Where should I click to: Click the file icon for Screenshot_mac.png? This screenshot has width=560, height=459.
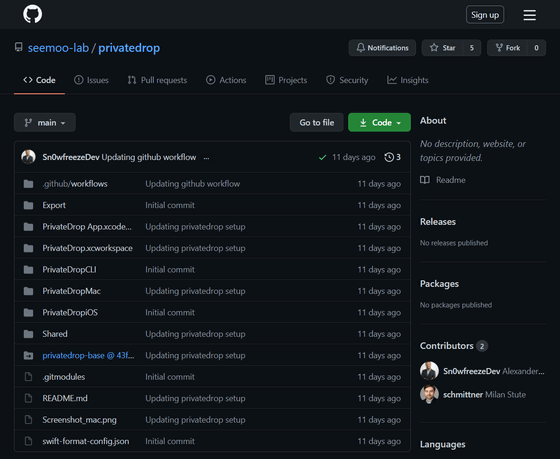click(x=28, y=420)
